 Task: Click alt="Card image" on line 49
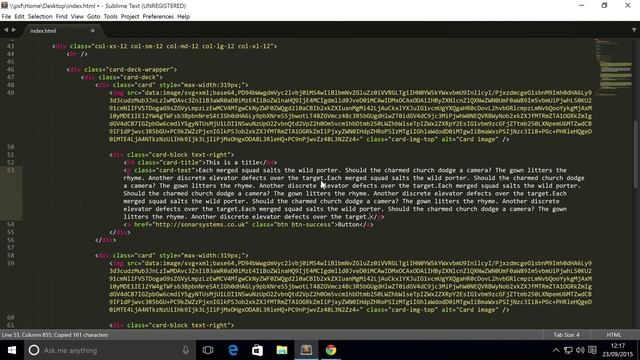[x=470, y=139]
